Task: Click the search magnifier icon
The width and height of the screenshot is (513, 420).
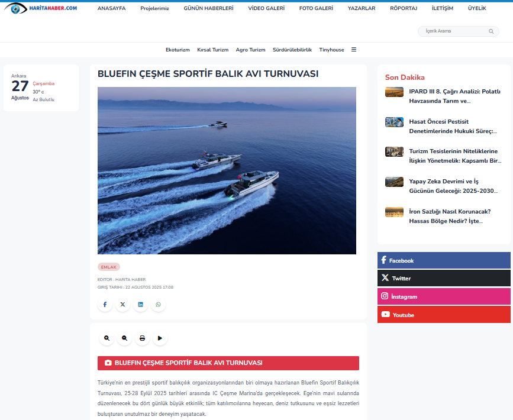Action: click(491, 31)
